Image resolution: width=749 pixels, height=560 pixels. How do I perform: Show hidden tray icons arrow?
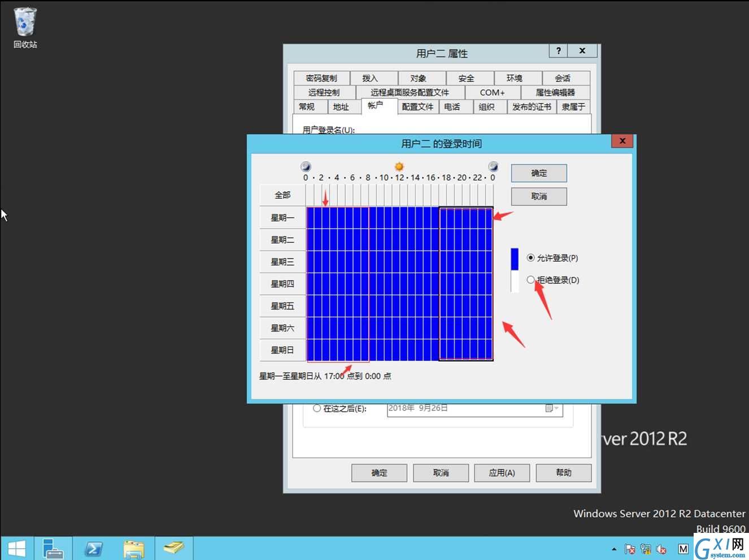point(614,549)
